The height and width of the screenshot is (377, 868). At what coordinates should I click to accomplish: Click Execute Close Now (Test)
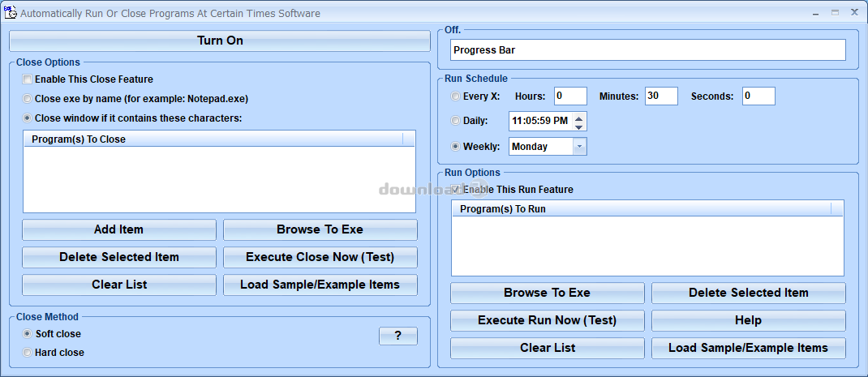[x=320, y=257]
